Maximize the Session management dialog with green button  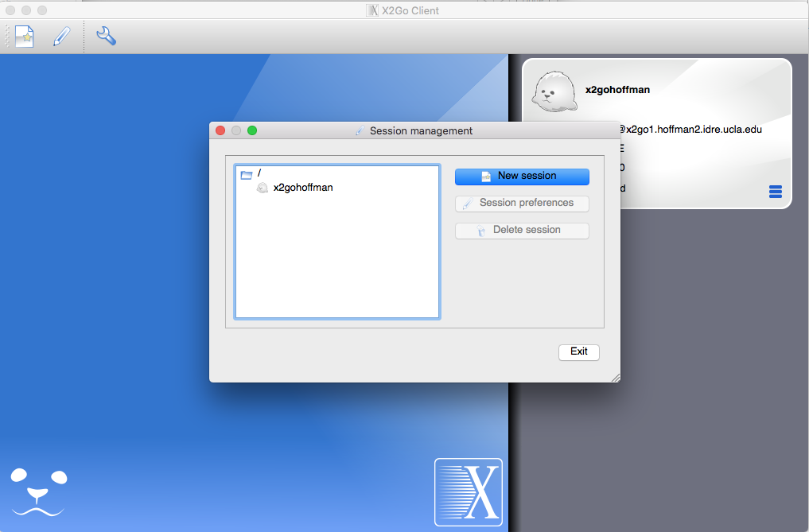click(252, 130)
